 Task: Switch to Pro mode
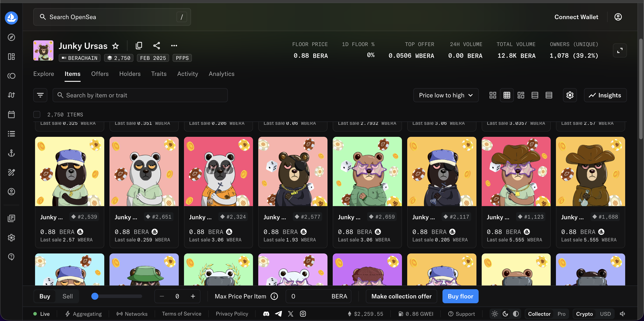click(561, 314)
